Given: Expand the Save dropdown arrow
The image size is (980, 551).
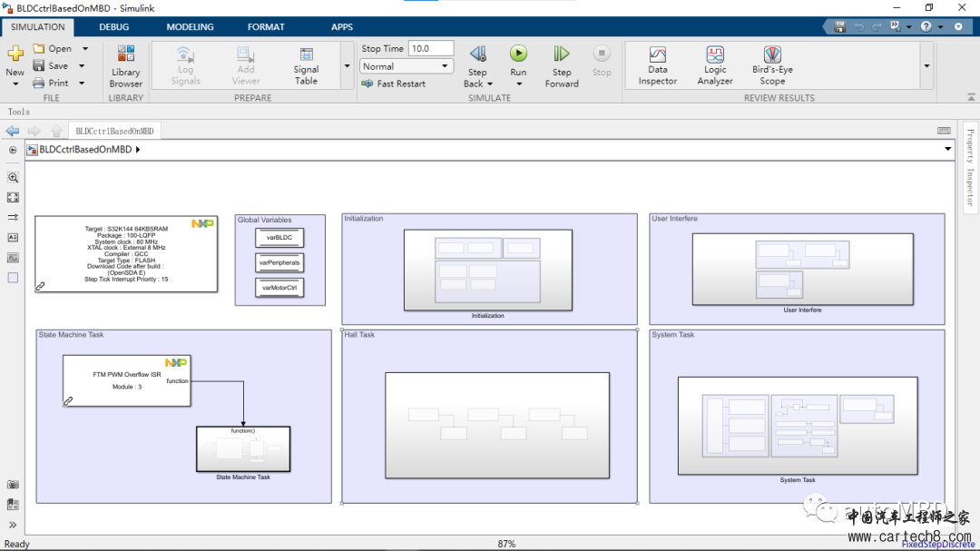Looking at the screenshot, I should pyautogui.click(x=82, y=65).
